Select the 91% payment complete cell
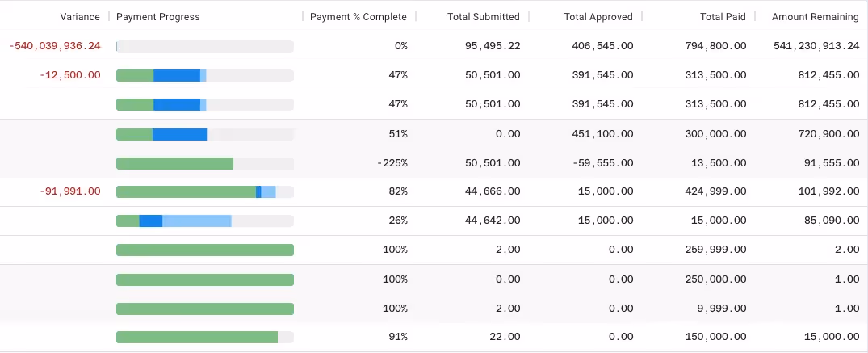This screenshot has width=868, height=353. pos(398,337)
